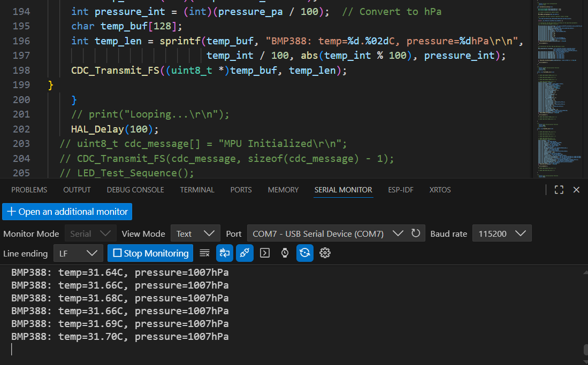588x365 pixels.
Task: Toggle the auto-reconnect icon
Action: [x=245, y=253]
